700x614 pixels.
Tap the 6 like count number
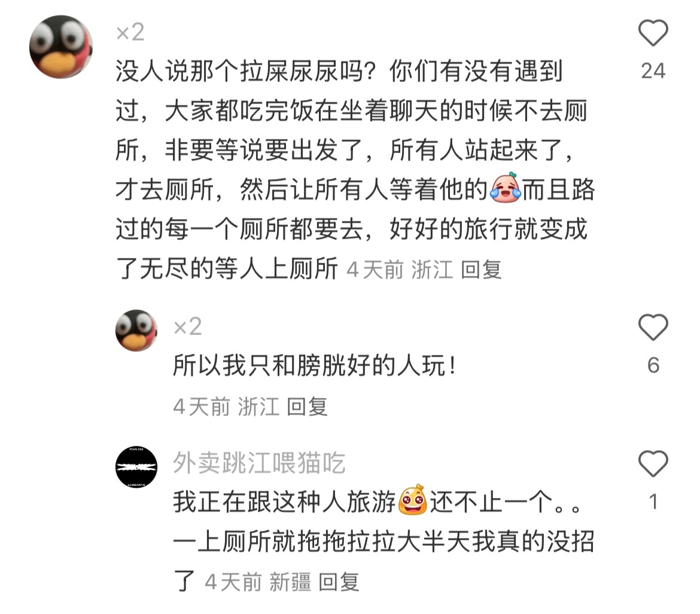click(653, 365)
